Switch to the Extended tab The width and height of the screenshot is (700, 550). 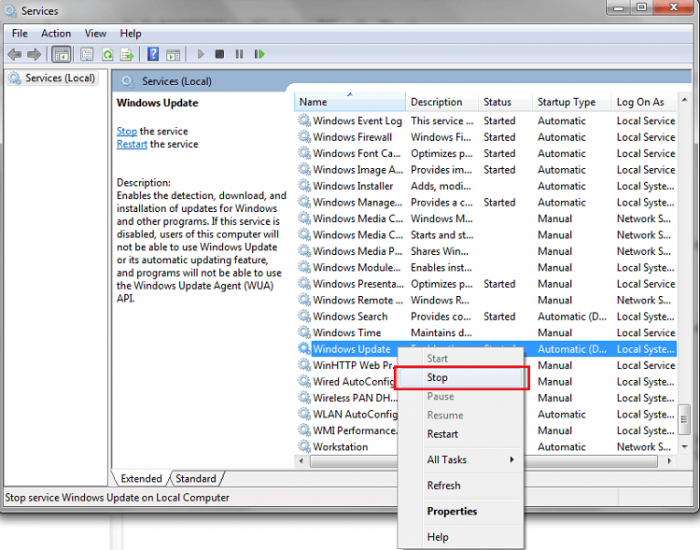tap(141, 479)
